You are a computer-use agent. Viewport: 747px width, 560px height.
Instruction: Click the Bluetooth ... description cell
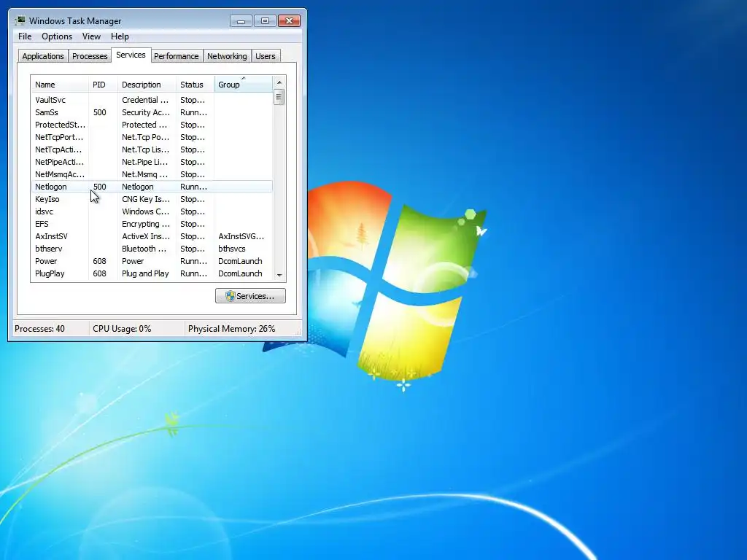[144, 249]
